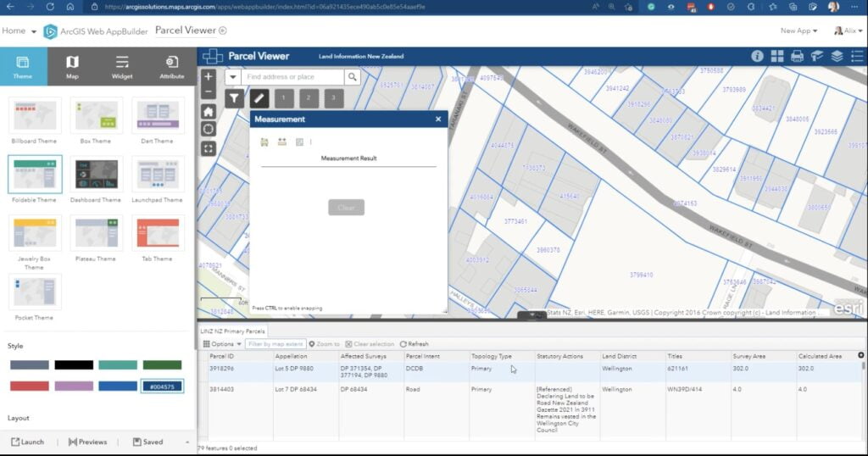Switch to the Map tab

click(x=73, y=66)
